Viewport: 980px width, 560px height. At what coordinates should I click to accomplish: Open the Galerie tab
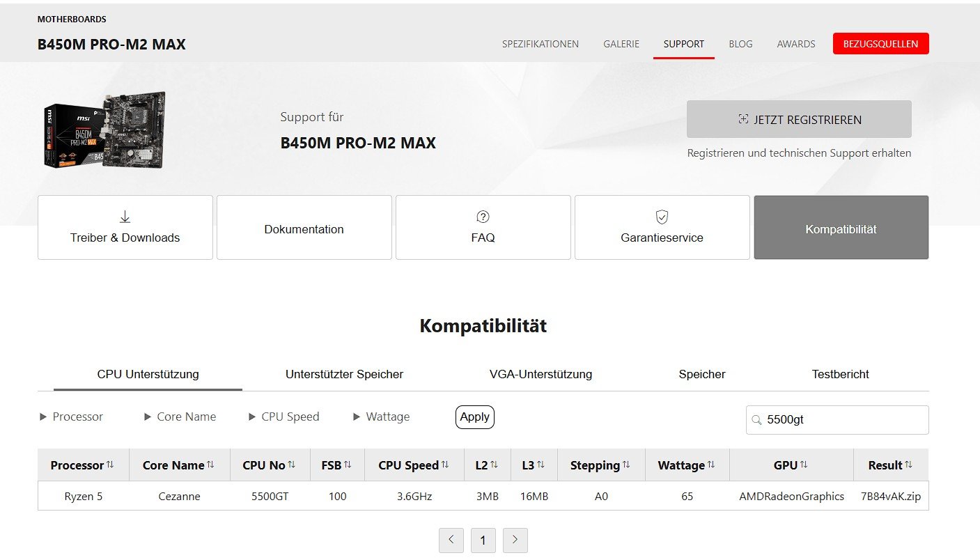point(621,44)
